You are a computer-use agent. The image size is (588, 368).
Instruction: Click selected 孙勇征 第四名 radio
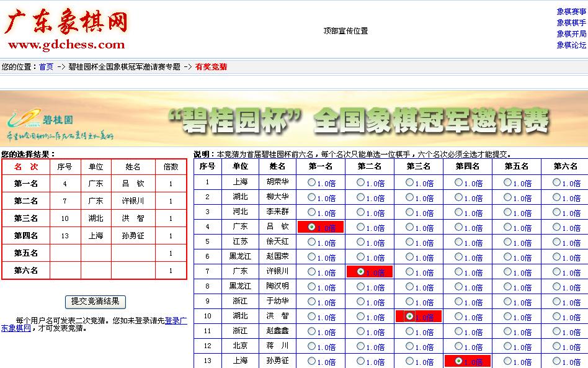pyautogui.click(x=458, y=361)
